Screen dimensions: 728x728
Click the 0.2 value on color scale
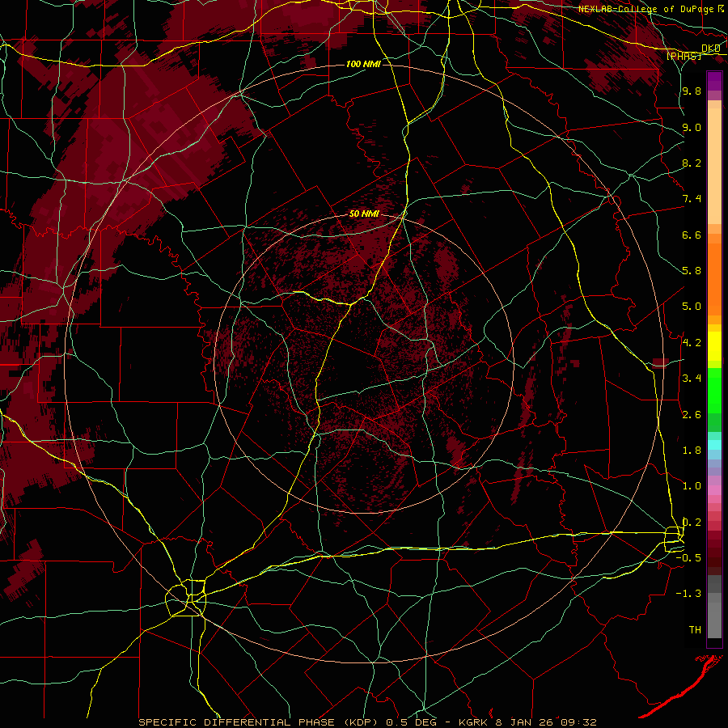(692, 523)
